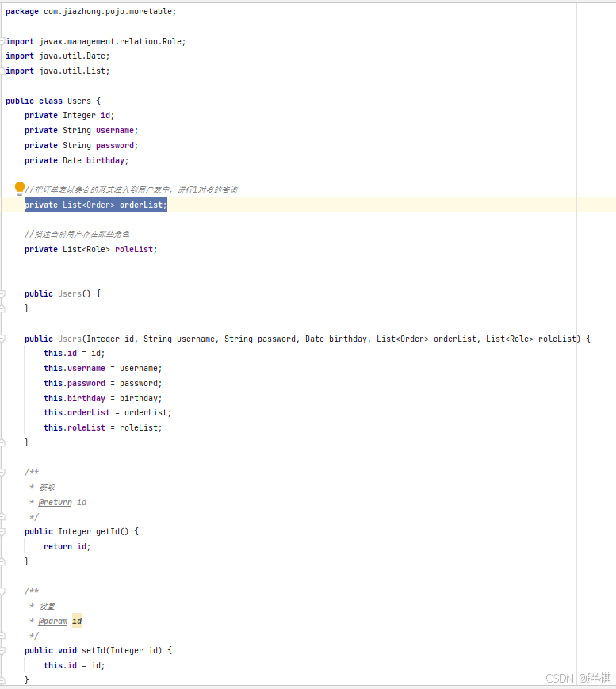The width and height of the screenshot is (616, 689).
Task: Click the package com.jiazhong.pojo.moretable line
Action: pyautogui.click(x=91, y=11)
